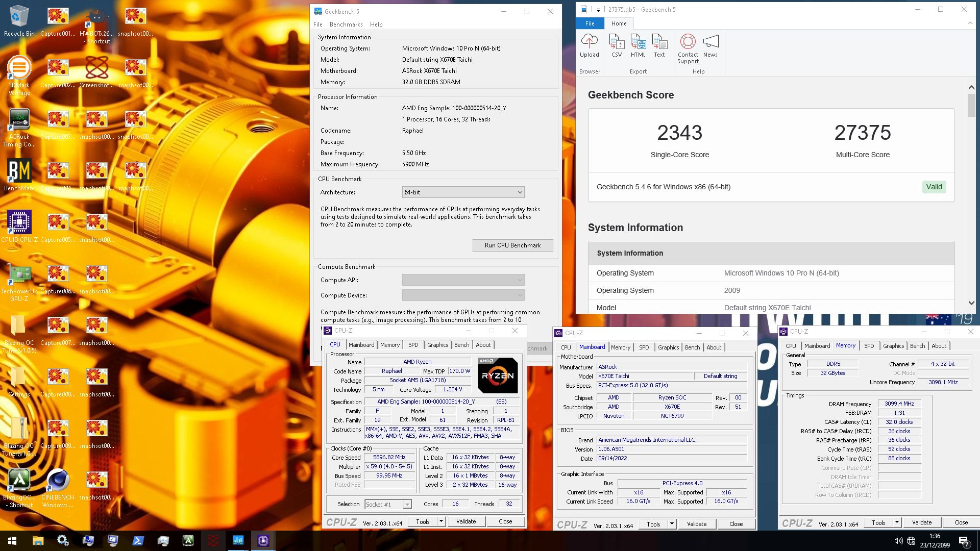The image size is (980, 551).
Task: Open Settings folder on desktop
Action: click(19, 382)
